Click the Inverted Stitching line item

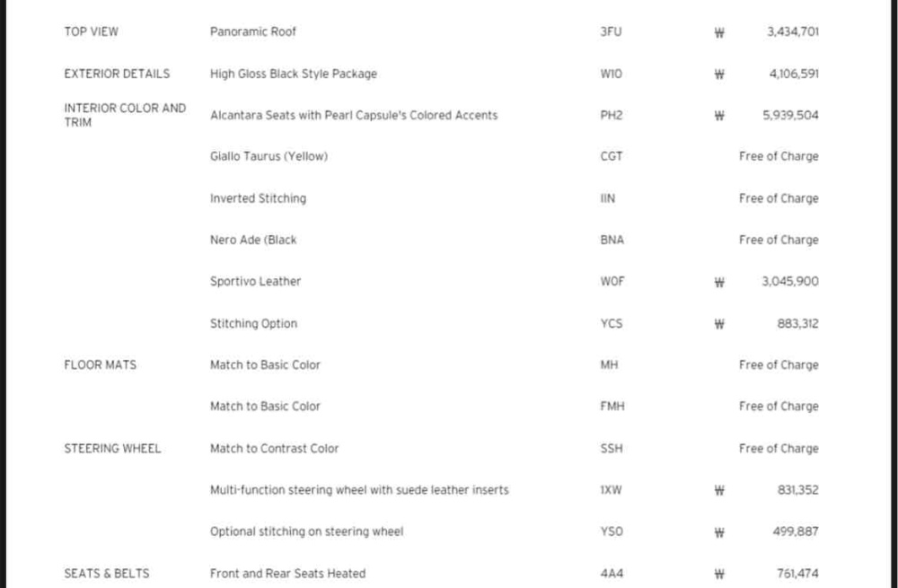[x=259, y=198]
